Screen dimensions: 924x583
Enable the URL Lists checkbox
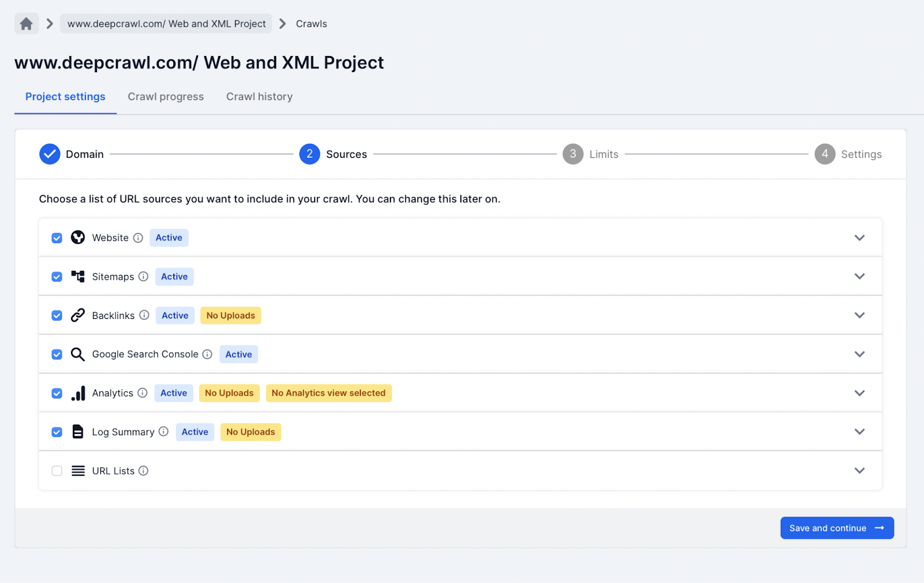[57, 471]
